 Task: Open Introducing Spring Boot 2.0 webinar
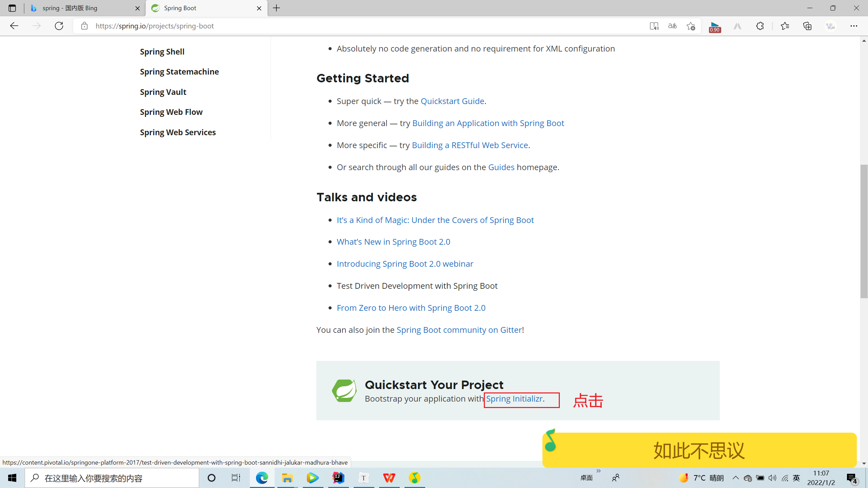click(405, 264)
